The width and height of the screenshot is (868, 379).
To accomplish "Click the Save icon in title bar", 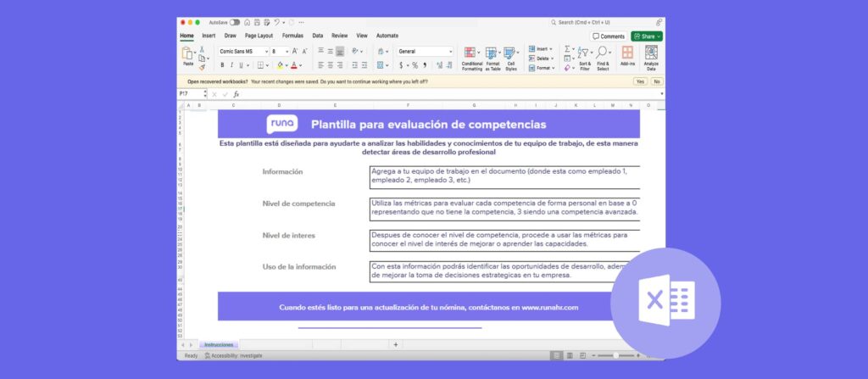I will [257, 22].
